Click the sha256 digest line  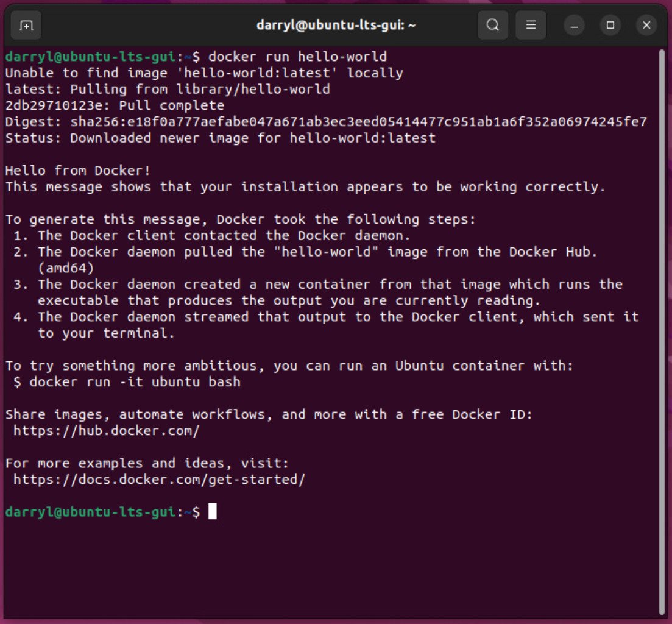(x=326, y=122)
